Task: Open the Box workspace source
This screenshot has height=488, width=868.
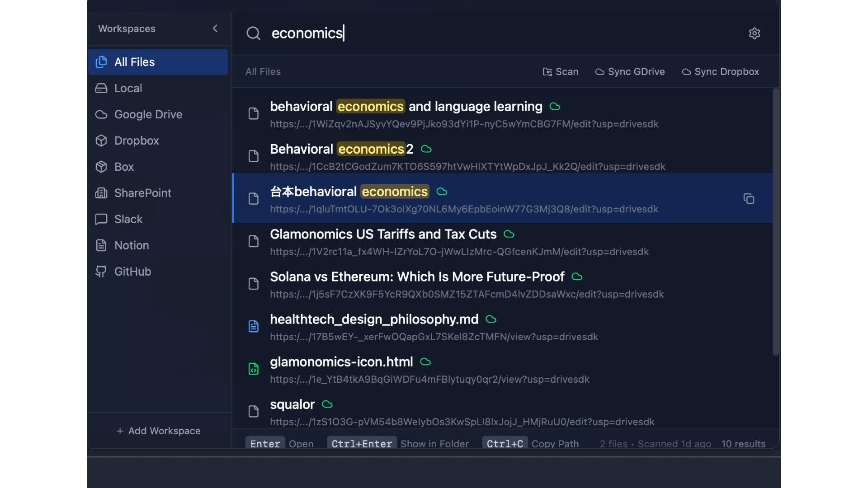Action: [x=123, y=167]
